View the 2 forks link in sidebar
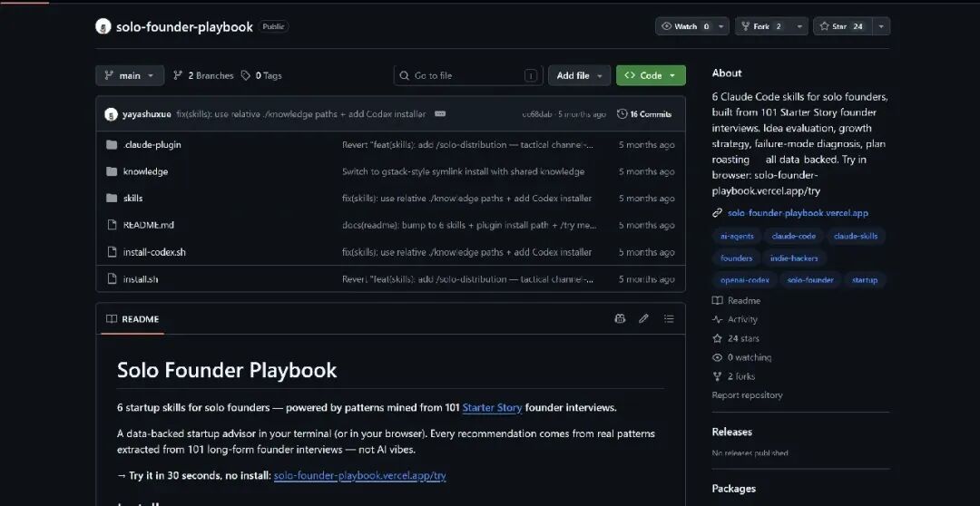 [734, 376]
